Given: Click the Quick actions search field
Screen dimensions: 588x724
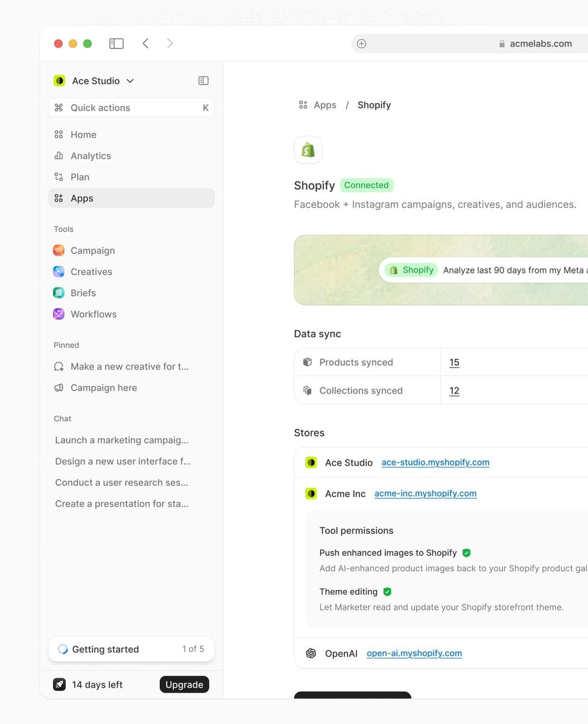Looking at the screenshot, I should 131,107.
